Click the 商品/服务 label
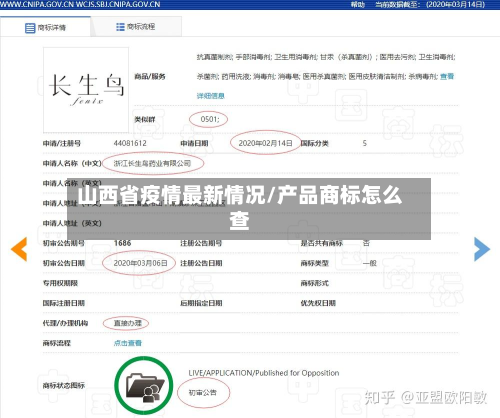Viewport: 500px width, 418px height. 150,77
